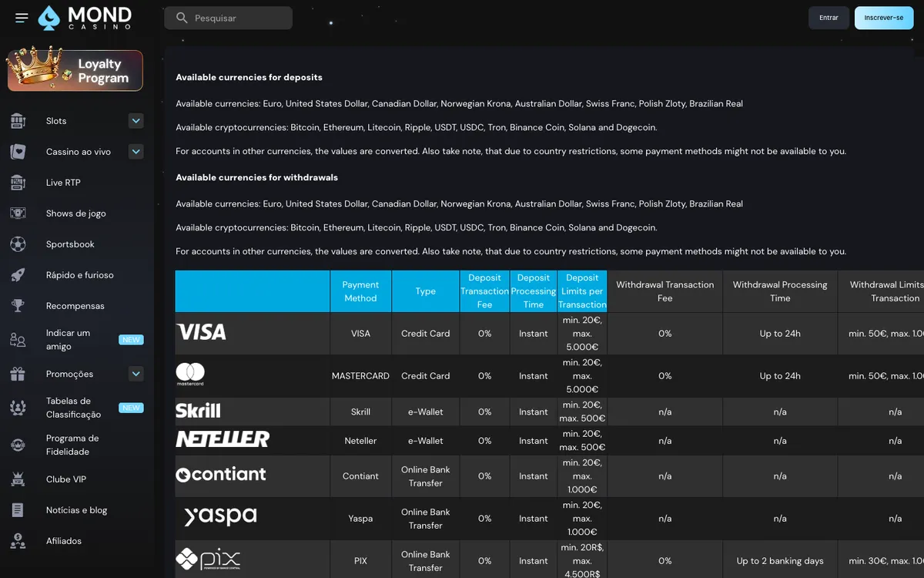
Task: Expand the Slots submenu chevron
Action: [x=136, y=121]
